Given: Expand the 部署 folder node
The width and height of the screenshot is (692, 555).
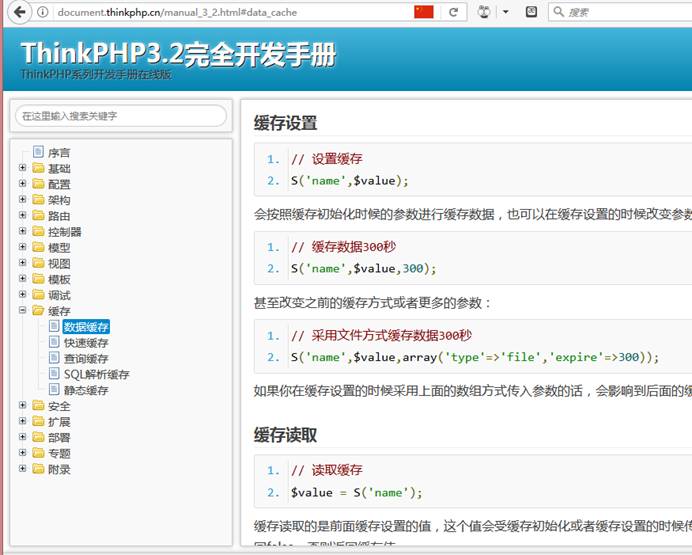Looking at the screenshot, I should click(23, 437).
